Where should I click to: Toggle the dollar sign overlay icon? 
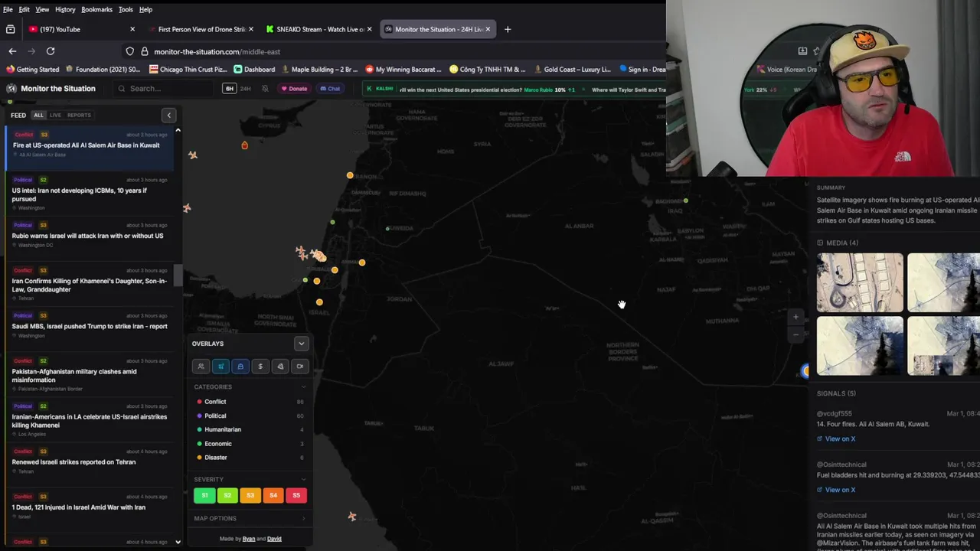point(260,367)
